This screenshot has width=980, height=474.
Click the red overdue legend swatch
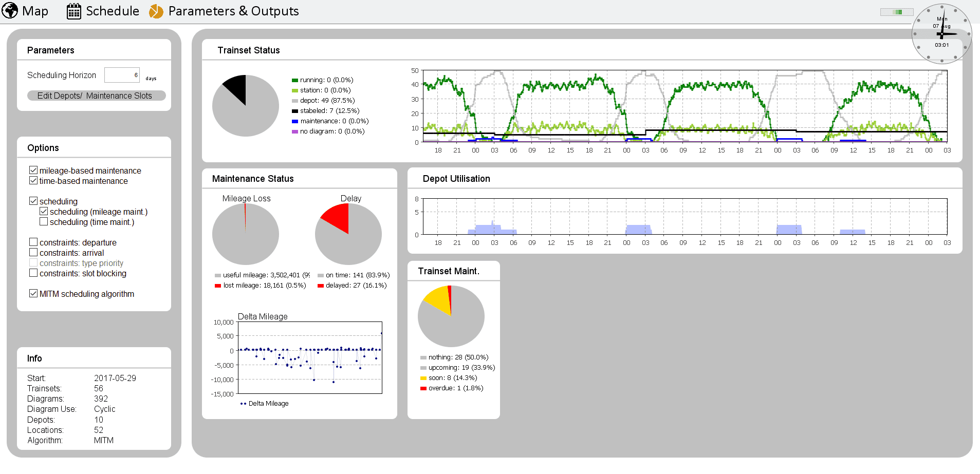tap(423, 388)
